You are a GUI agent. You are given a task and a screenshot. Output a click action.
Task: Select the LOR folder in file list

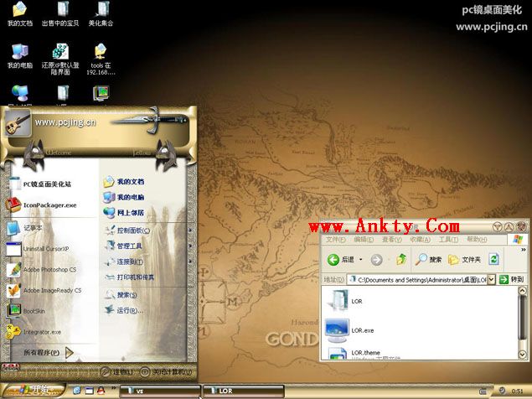pyautogui.click(x=344, y=301)
